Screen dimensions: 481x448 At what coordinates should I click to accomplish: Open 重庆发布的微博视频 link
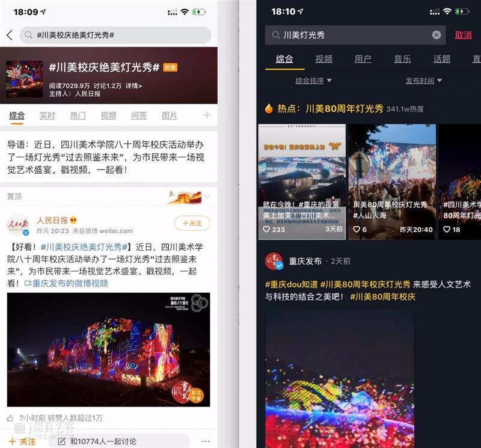click(66, 283)
